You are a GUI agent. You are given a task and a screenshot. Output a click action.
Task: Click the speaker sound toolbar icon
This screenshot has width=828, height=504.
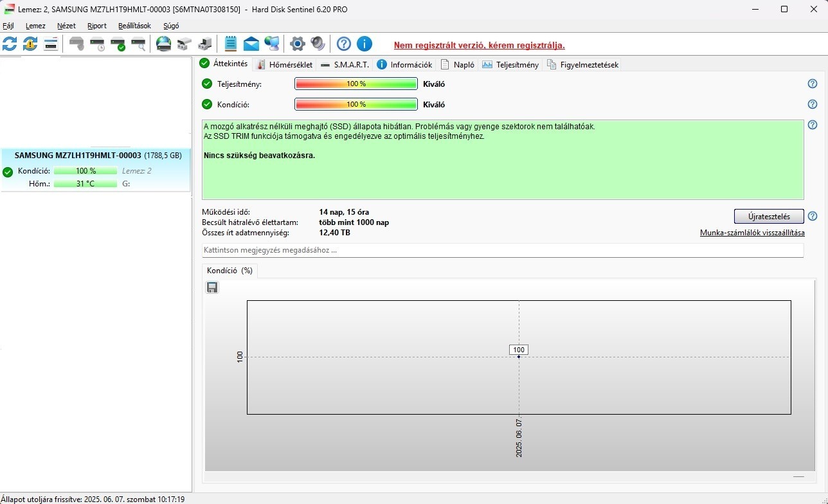pyautogui.click(x=318, y=44)
